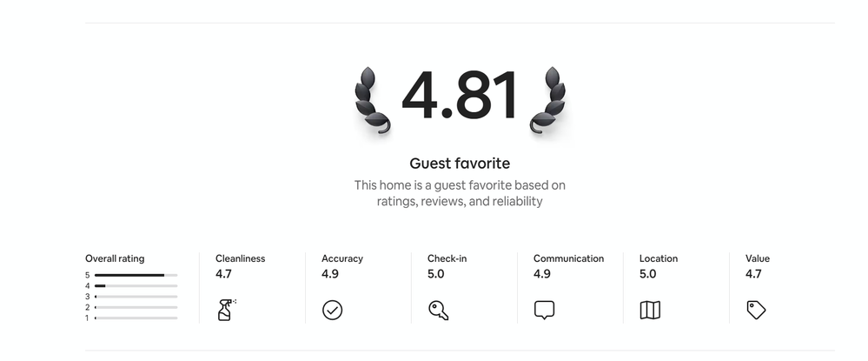This screenshot has width=868, height=361.
Task: Click the check-in key icon
Action: click(x=438, y=310)
